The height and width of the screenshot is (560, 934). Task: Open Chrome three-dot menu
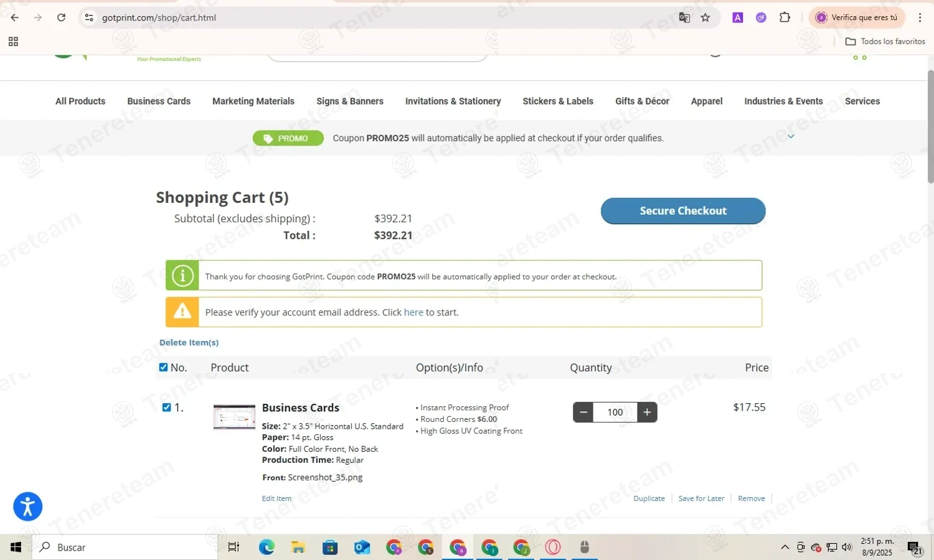(x=920, y=17)
